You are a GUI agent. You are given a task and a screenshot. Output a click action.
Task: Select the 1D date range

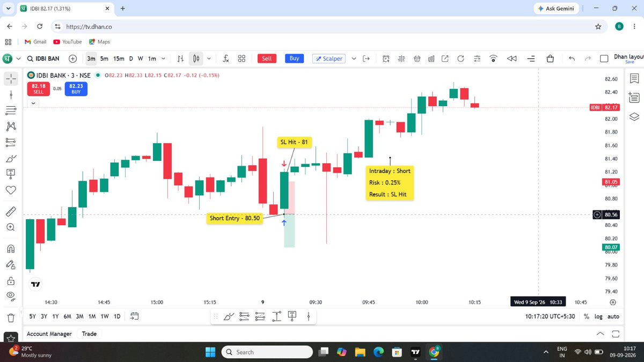click(117, 316)
